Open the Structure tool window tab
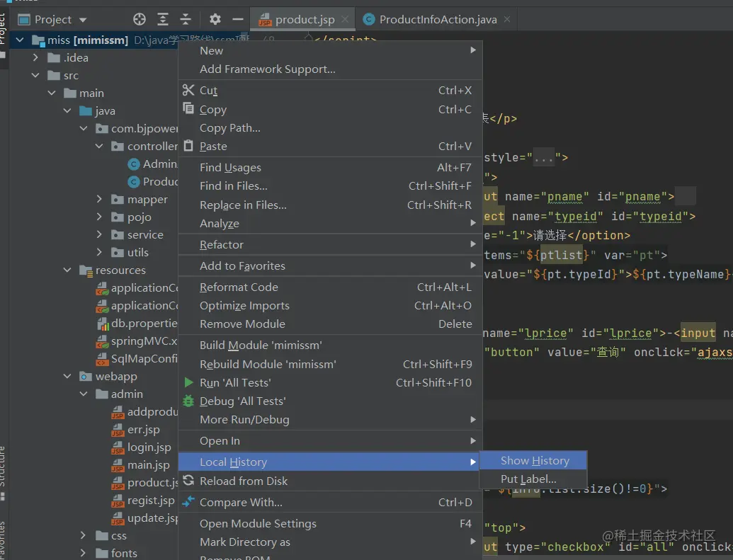Screen dimensions: 733x560 point(3,472)
